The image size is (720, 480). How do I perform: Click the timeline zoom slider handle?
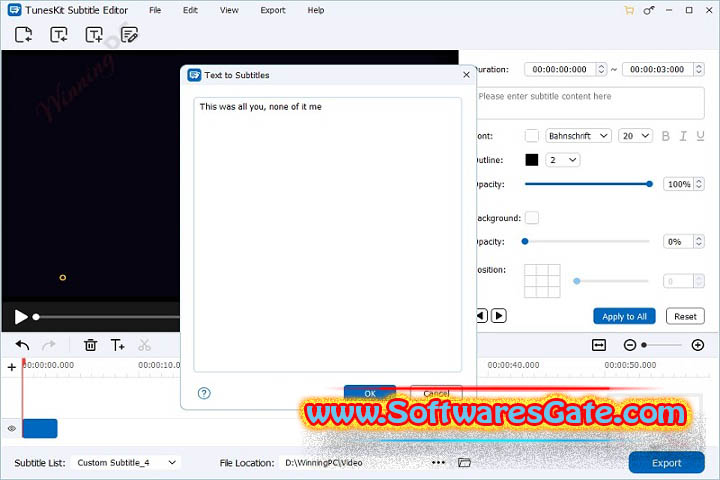pyautogui.click(x=644, y=345)
